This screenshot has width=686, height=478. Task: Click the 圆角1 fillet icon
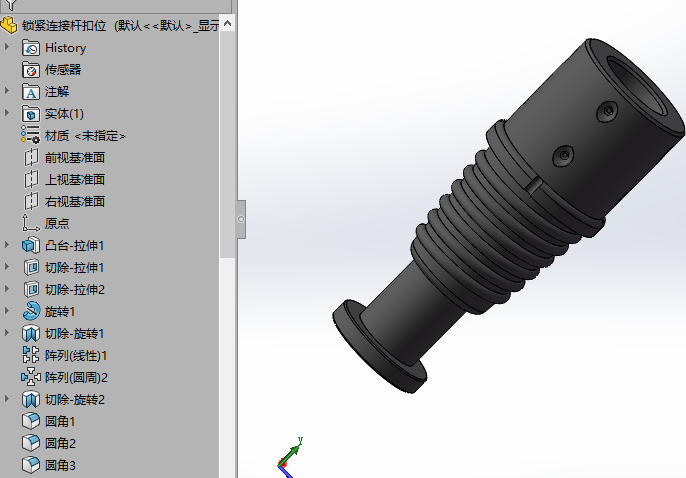(31, 421)
